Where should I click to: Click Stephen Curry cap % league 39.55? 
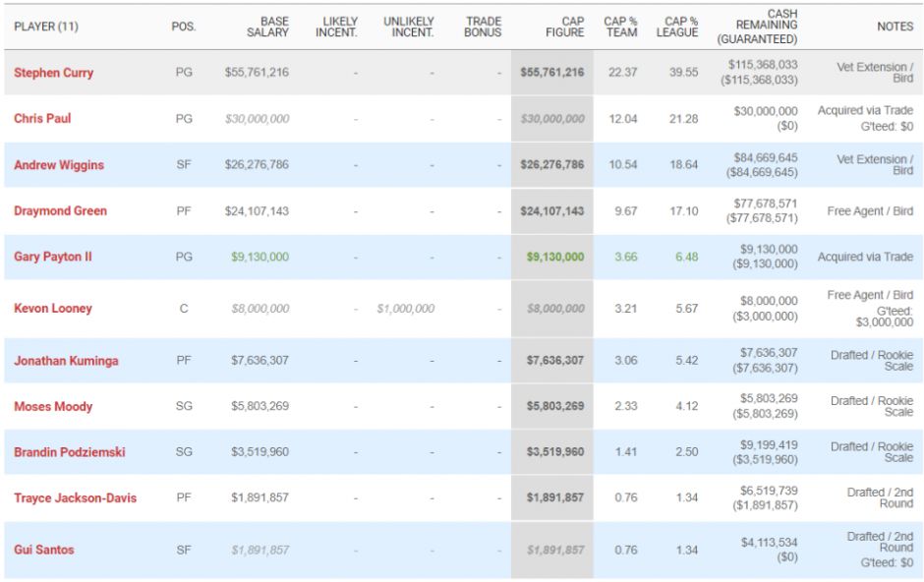pos(683,73)
